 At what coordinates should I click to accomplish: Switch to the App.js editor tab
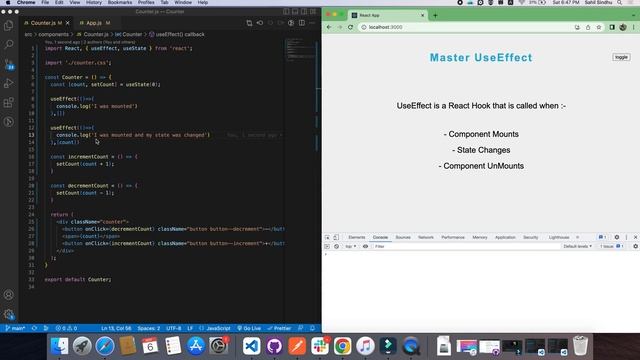[x=94, y=23]
